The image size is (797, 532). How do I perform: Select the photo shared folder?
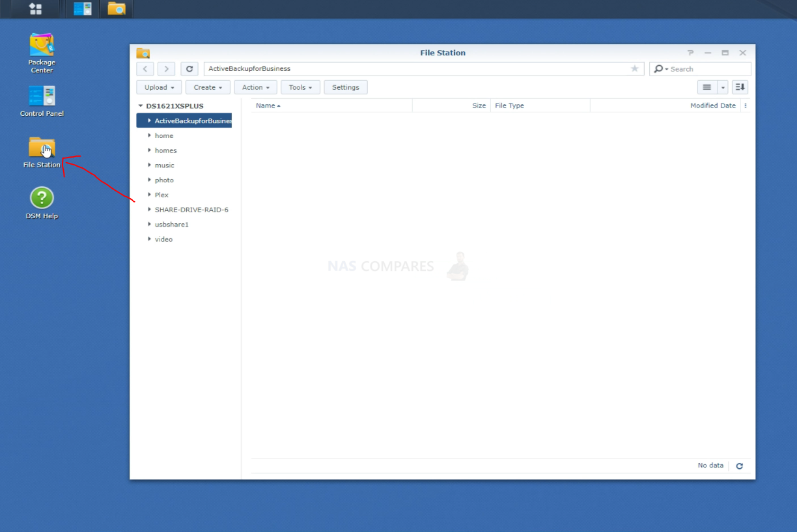(x=164, y=180)
